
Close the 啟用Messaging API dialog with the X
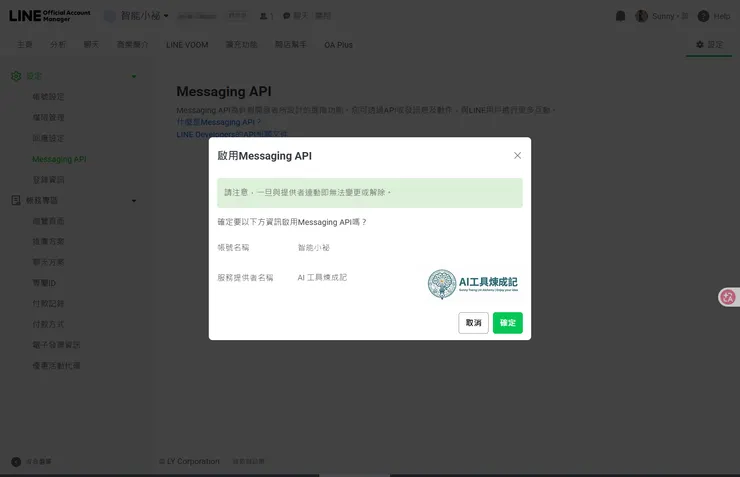point(517,156)
